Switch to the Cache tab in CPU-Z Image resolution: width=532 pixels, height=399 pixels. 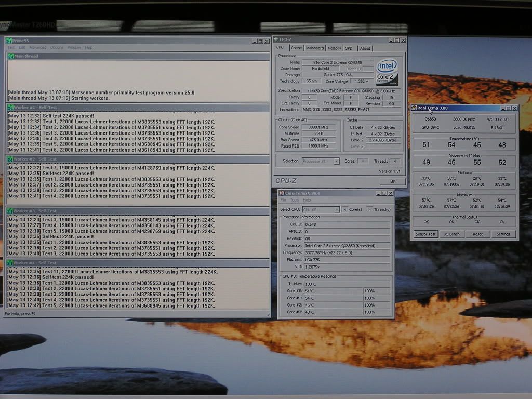pos(296,48)
